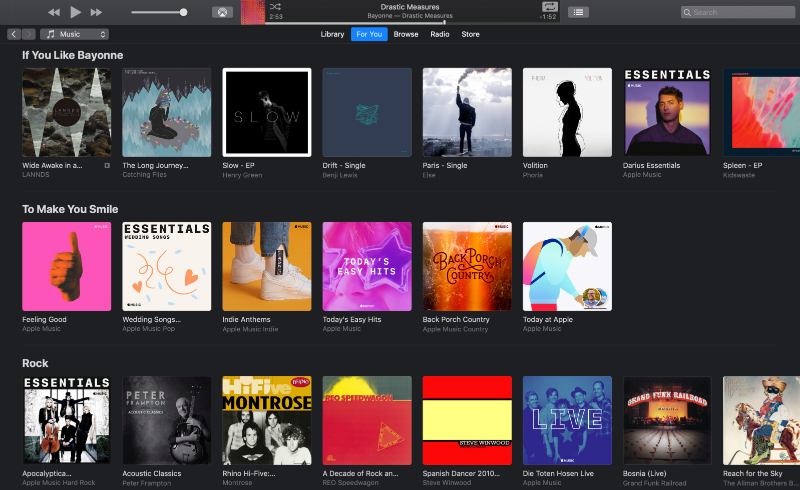This screenshot has height=490, width=800.
Task: Open the Radio tab
Action: pos(439,34)
